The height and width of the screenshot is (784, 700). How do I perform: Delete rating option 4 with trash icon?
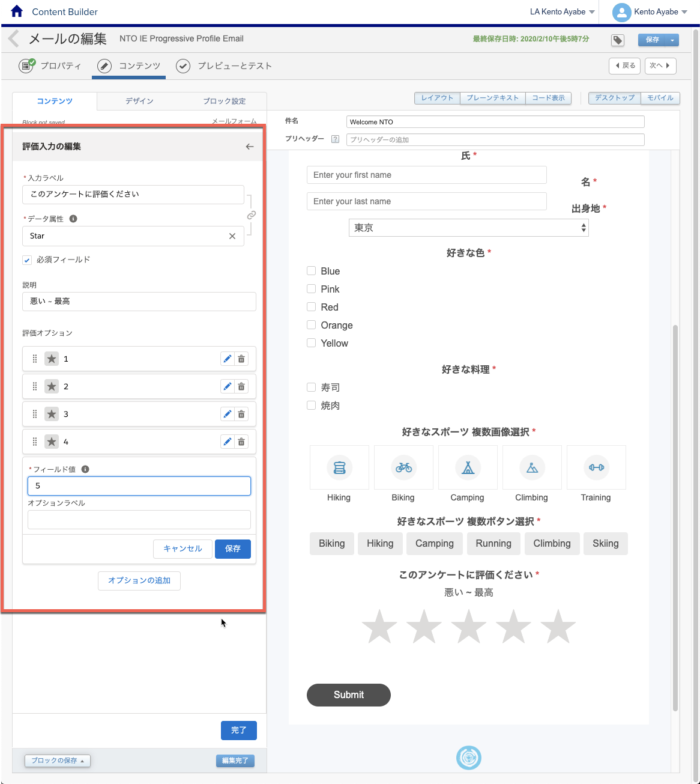point(241,442)
